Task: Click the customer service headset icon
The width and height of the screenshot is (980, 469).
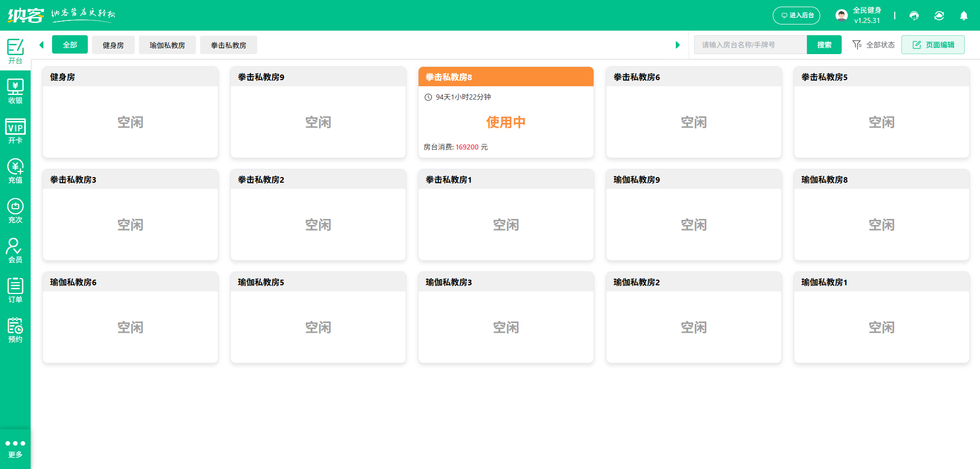Action: tap(914, 16)
